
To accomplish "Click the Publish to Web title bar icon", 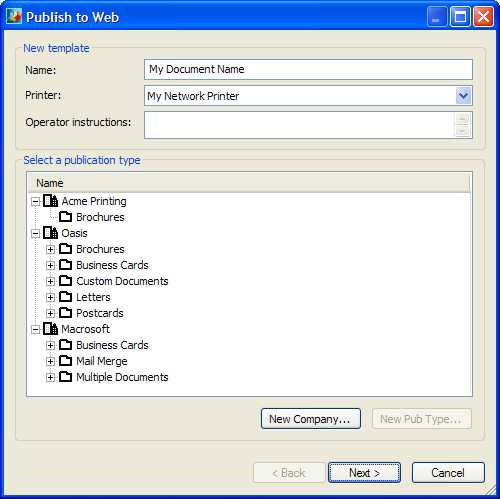I will click(14, 17).
